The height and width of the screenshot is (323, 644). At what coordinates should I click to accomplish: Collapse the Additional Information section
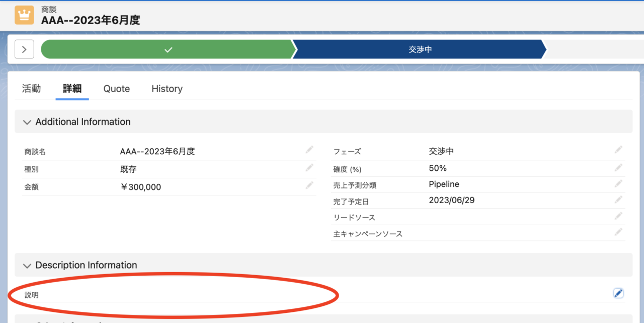(27, 122)
